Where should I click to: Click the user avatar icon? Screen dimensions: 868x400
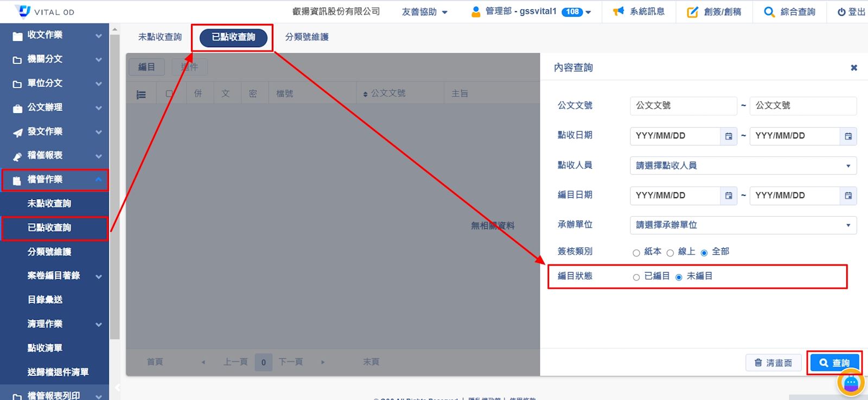point(476,11)
